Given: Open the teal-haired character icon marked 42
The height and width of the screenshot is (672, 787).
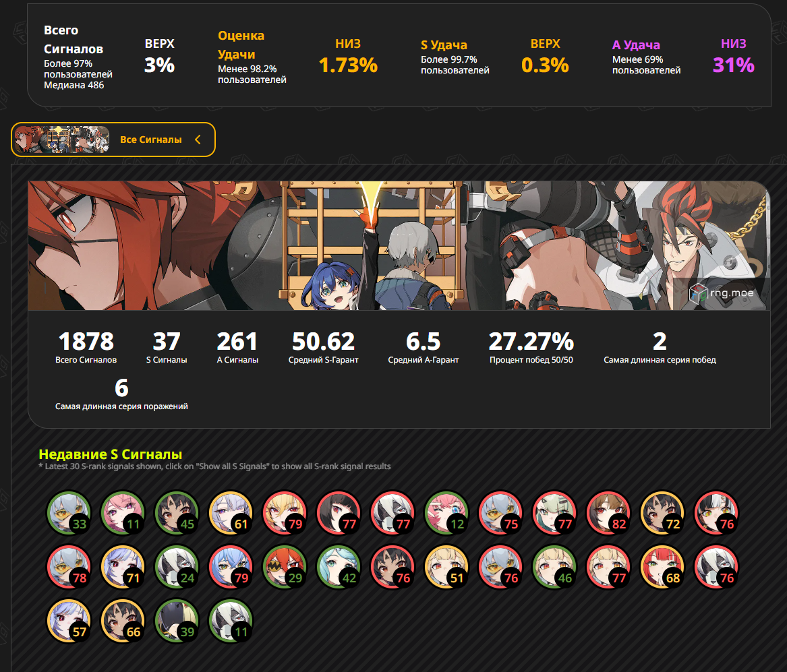Looking at the screenshot, I should pos(339,567).
